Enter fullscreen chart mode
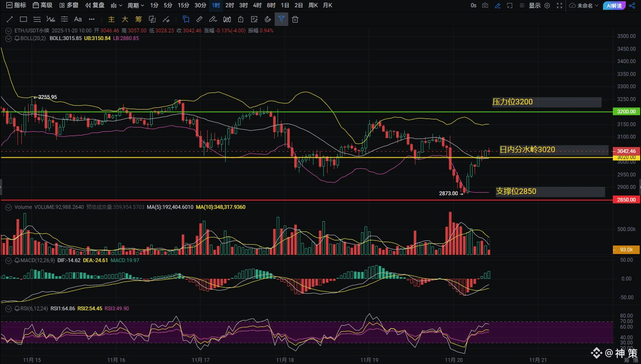The image size is (641, 364). coord(560,6)
